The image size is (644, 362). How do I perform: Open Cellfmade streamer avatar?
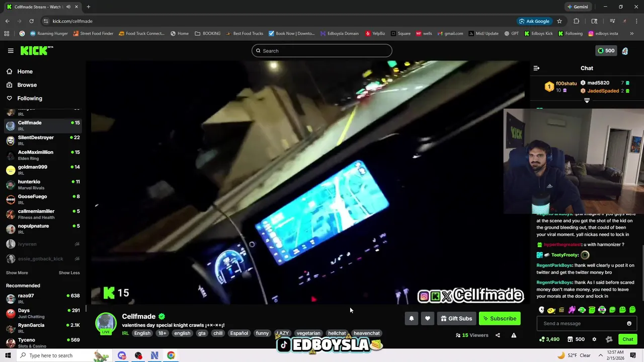pyautogui.click(x=106, y=323)
